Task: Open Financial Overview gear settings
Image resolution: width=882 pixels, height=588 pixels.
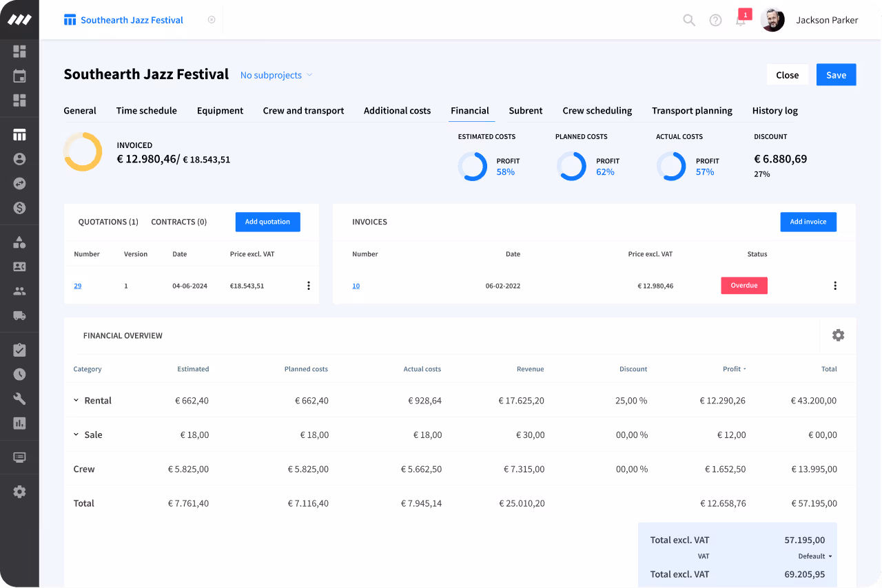Action: pos(838,335)
